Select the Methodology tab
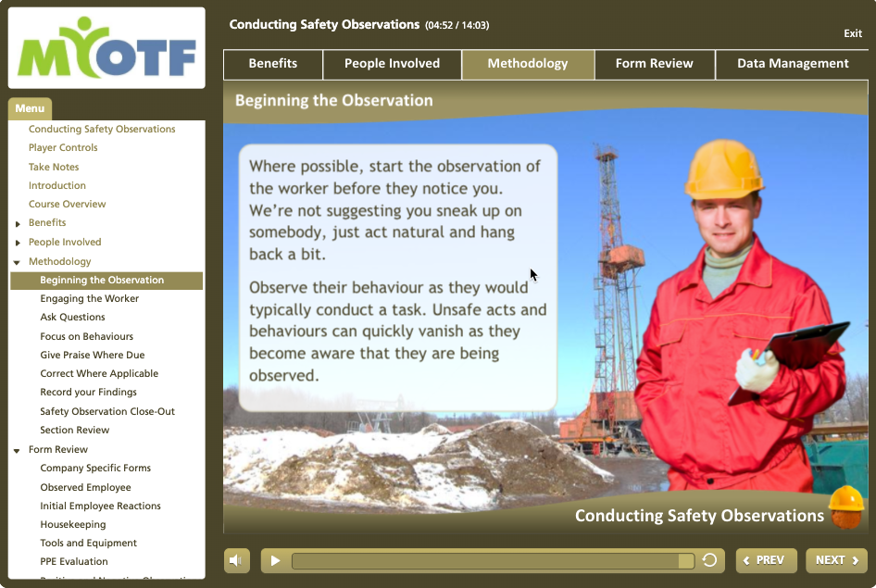The width and height of the screenshot is (876, 588). (x=528, y=64)
